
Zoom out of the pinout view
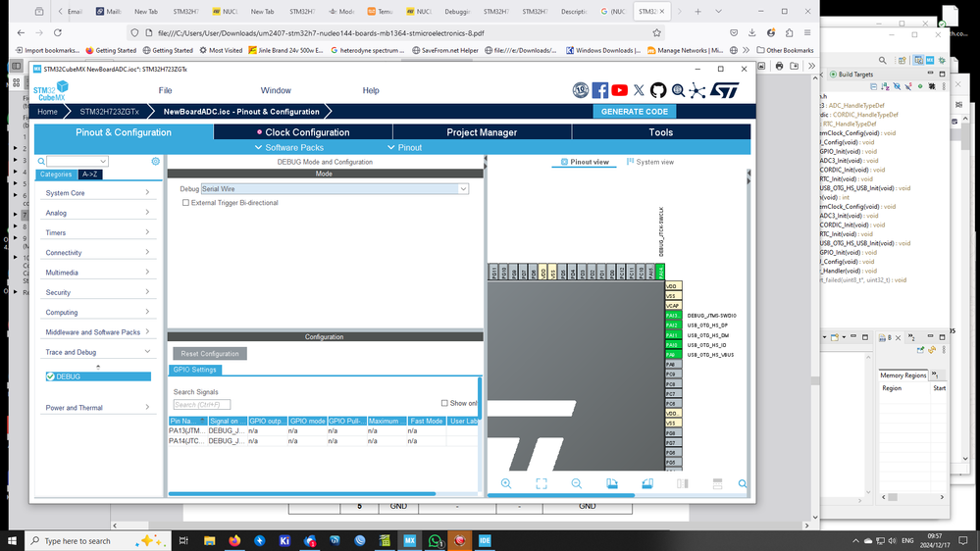pyautogui.click(x=576, y=483)
